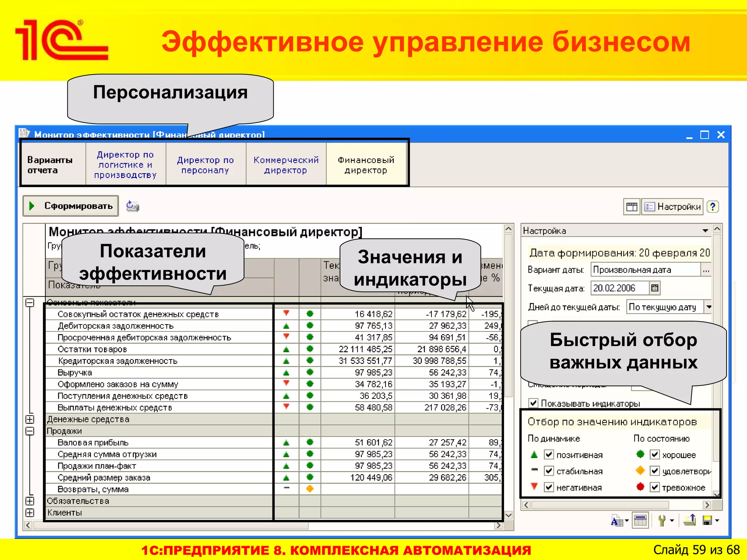Click scroll right arrow under report table
Viewport: 747px width, 560px height.
tap(498, 525)
